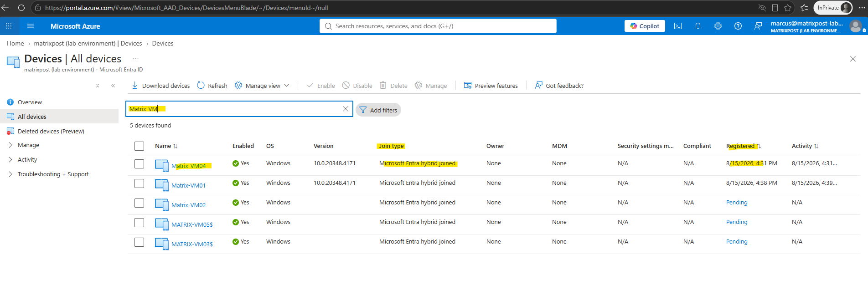Open the Matrix-VM04 device link
The height and width of the screenshot is (290, 868).
189,166
